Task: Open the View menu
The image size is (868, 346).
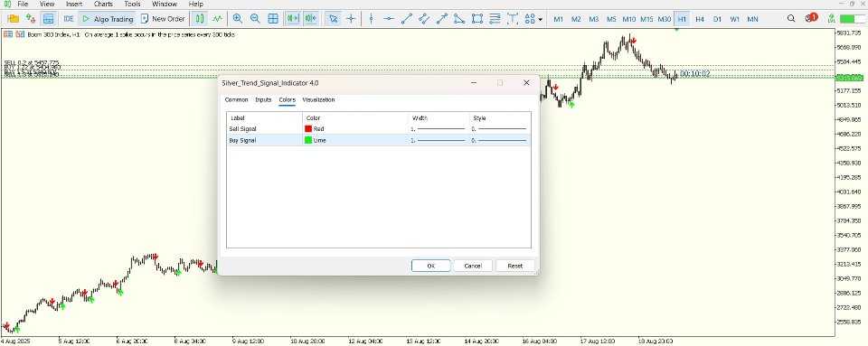Action: [47, 4]
